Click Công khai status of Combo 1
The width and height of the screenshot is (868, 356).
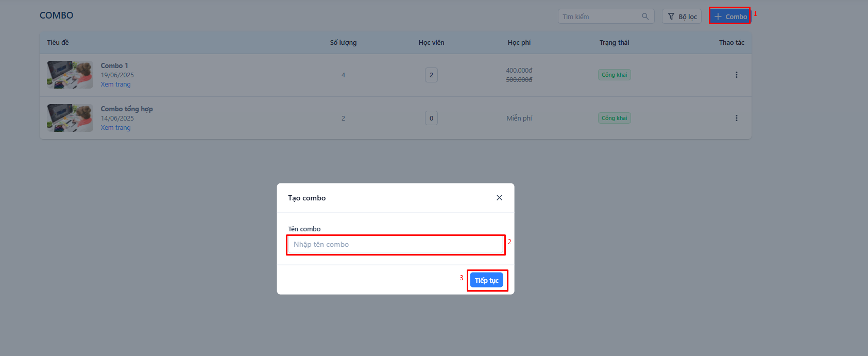[x=615, y=75]
